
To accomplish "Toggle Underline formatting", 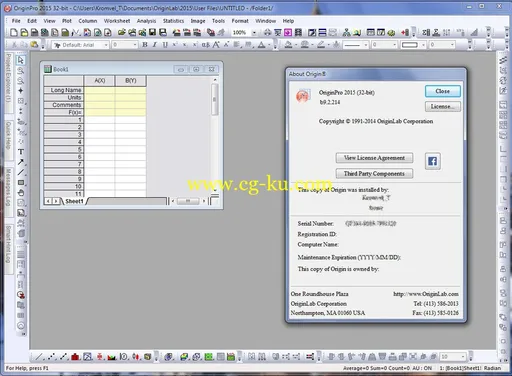I will click(x=165, y=45).
